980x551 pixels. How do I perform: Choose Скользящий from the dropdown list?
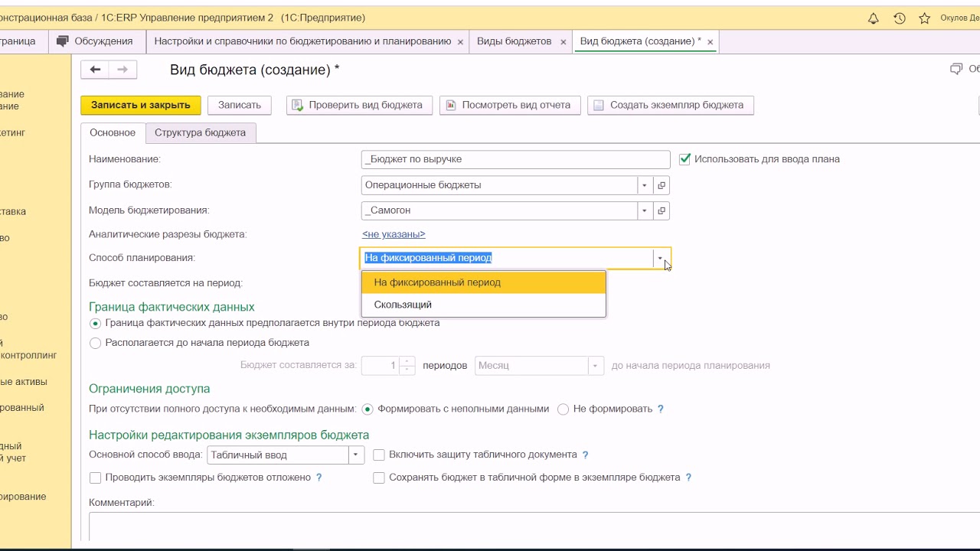point(403,305)
